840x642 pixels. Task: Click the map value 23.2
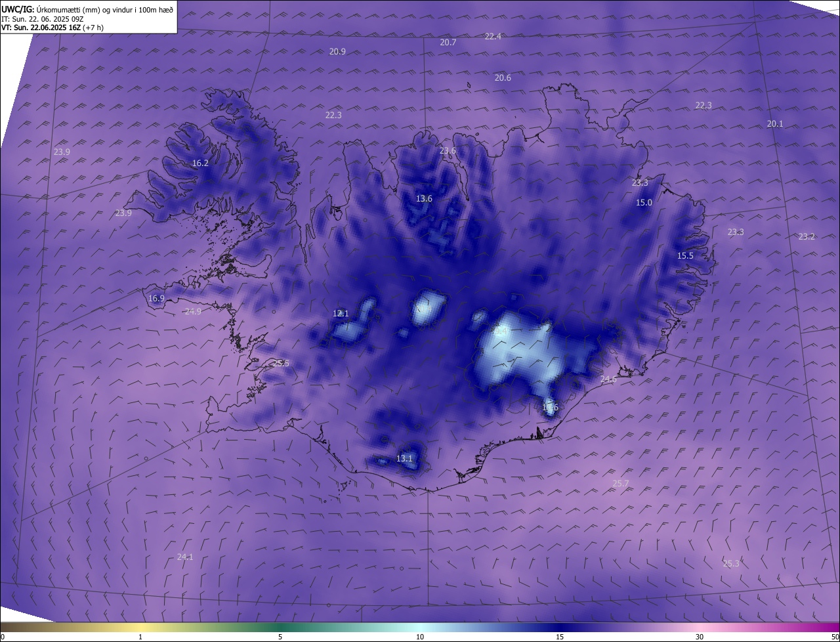pos(807,236)
